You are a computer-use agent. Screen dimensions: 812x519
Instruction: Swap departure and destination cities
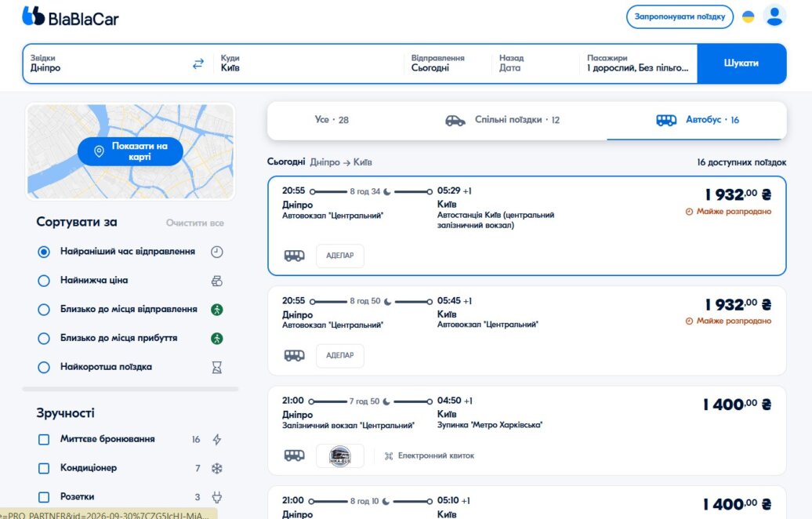pos(198,64)
